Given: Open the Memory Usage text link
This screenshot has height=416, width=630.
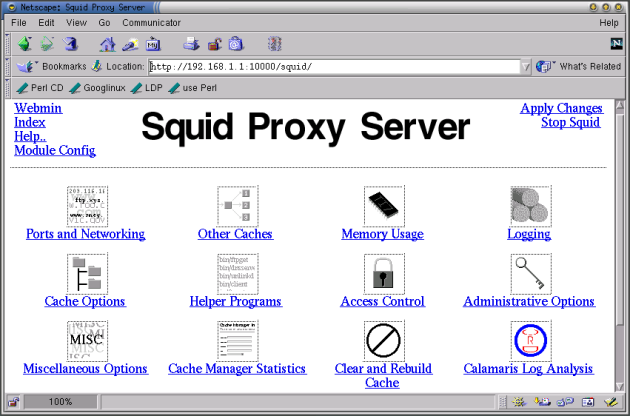Looking at the screenshot, I should [x=382, y=234].
